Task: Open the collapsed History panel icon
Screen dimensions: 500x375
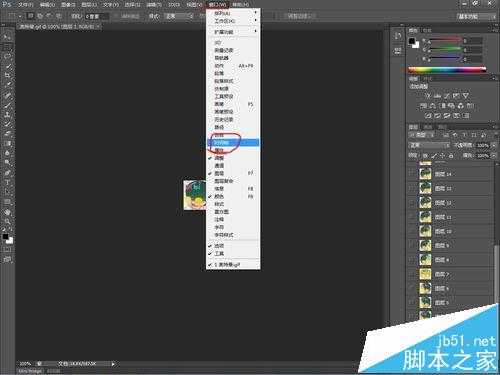Action: point(398,36)
